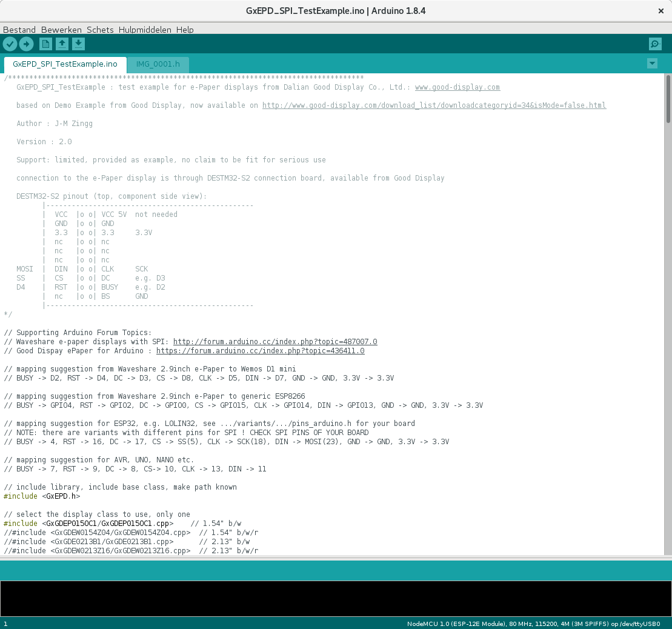Create a new sketch using page icon
Screen dimensions: 672x629
45,44
